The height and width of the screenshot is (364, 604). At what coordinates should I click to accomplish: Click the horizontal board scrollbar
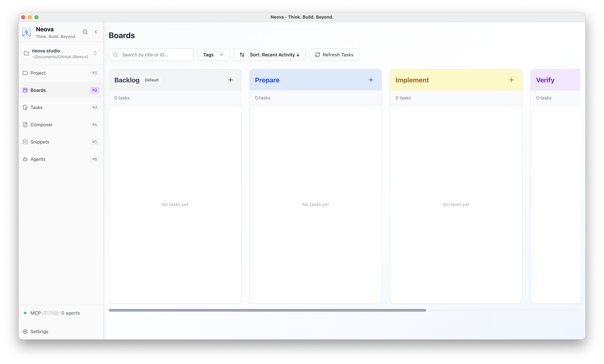point(267,310)
